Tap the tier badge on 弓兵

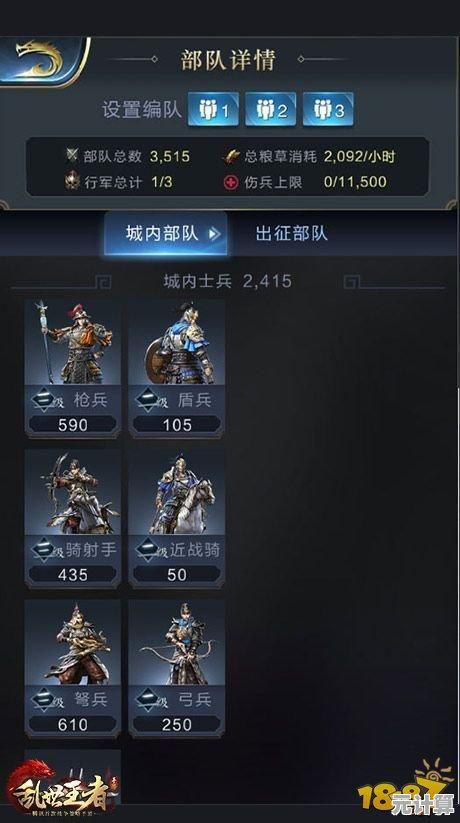(x=149, y=701)
